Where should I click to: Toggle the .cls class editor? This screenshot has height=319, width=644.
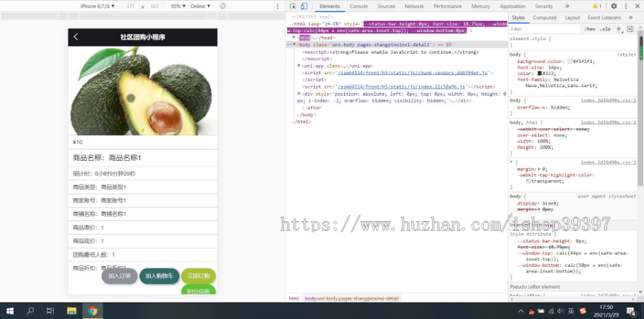[x=605, y=29]
